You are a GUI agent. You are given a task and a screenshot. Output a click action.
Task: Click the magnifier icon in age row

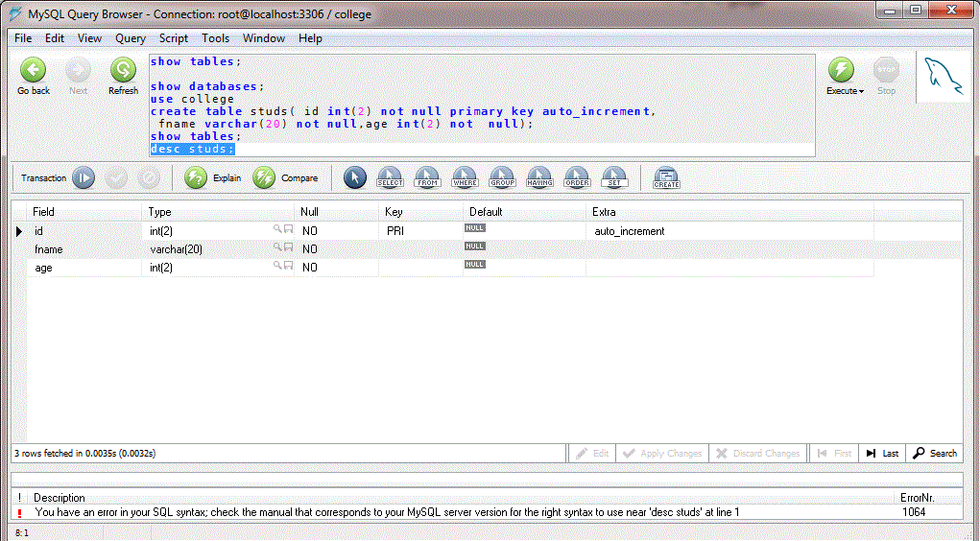pyautogui.click(x=276, y=266)
